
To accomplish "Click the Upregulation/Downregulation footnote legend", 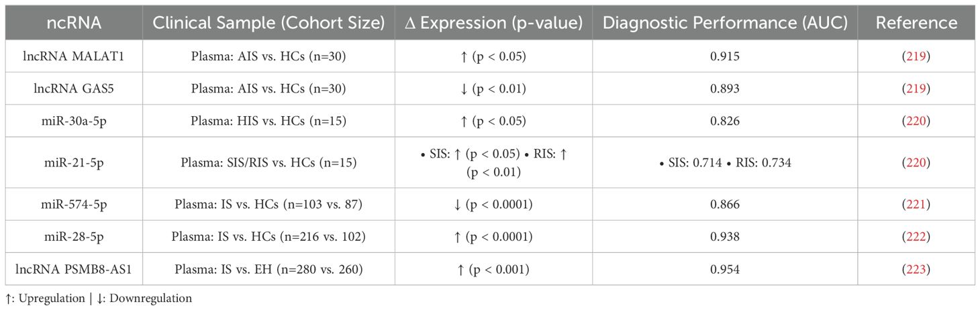I will (x=98, y=299).
